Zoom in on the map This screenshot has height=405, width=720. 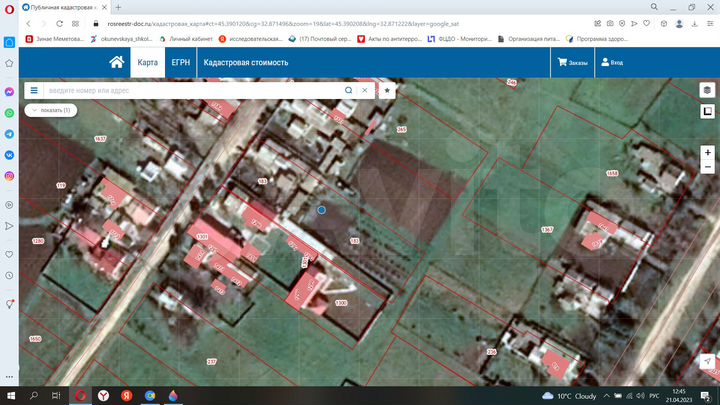coord(707,153)
